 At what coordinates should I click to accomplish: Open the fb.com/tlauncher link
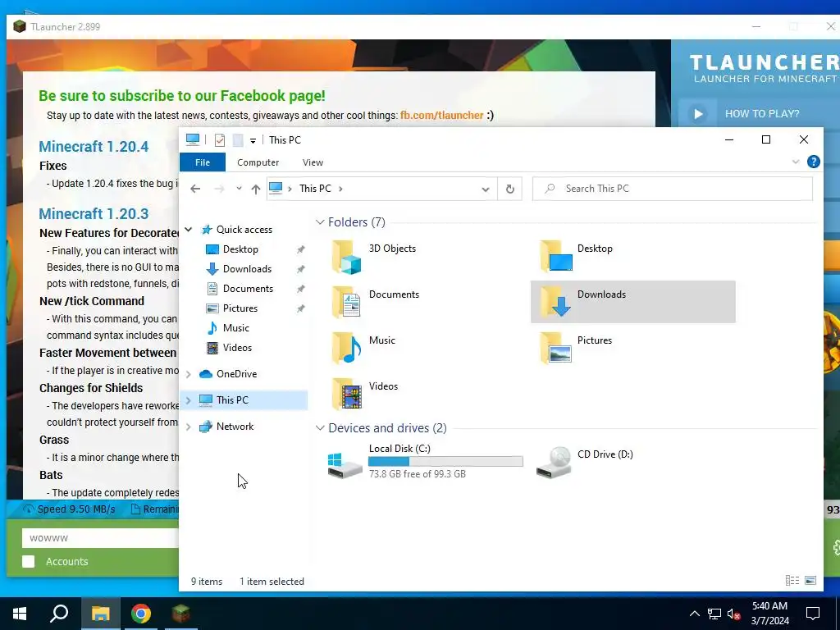(x=442, y=115)
